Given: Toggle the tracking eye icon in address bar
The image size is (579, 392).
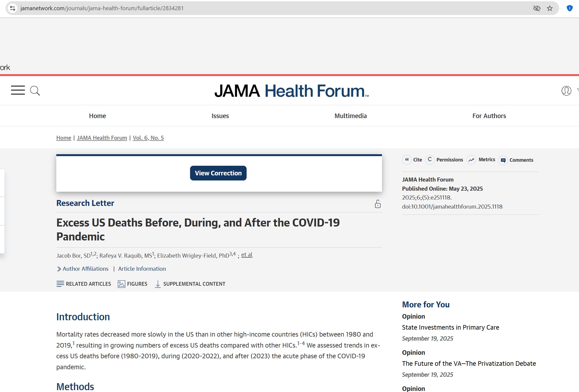Looking at the screenshot, I should click(x=537, y=8).
